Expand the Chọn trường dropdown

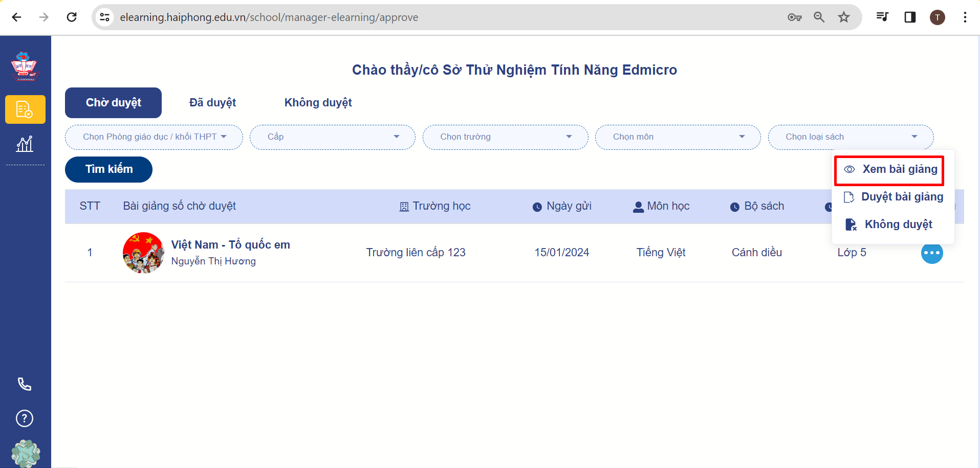tap(505, 137)
